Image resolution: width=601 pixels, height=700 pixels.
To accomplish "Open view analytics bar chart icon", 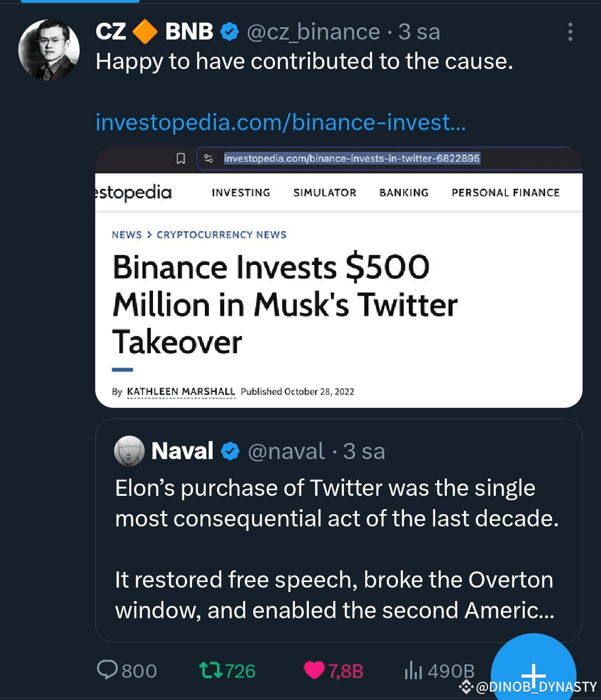I will 413,671.
